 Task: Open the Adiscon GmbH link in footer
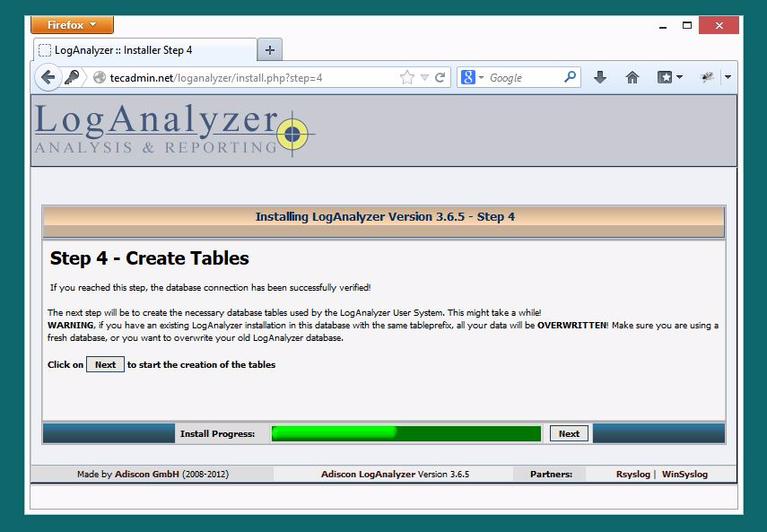coord(147,475)
